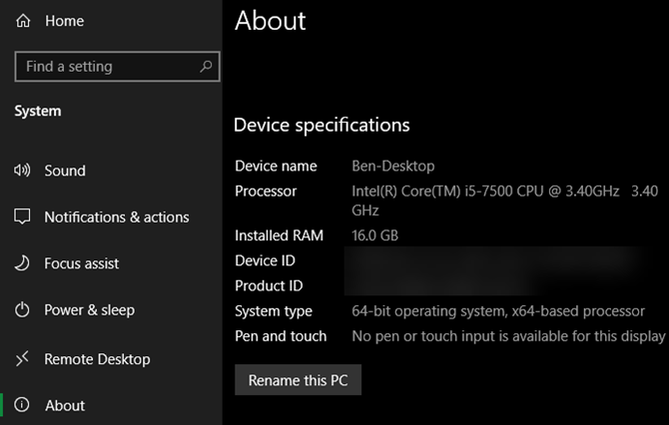Focus the Find a setting search field
This screenshot has width=669, height=425.
105,67
